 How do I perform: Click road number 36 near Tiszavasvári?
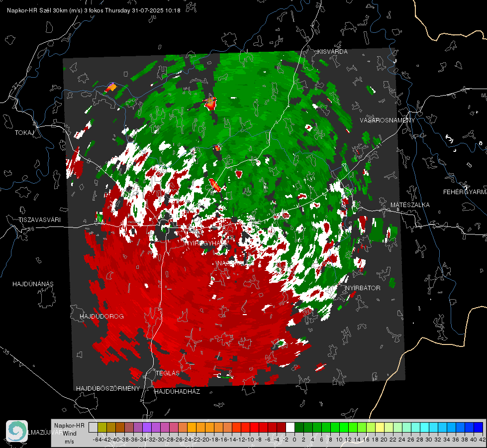[31, 229]
